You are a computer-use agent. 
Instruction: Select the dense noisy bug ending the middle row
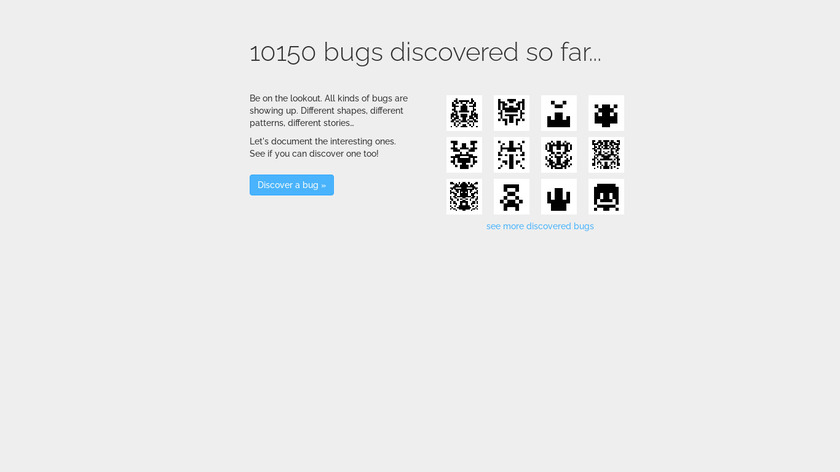pos(606,155)
